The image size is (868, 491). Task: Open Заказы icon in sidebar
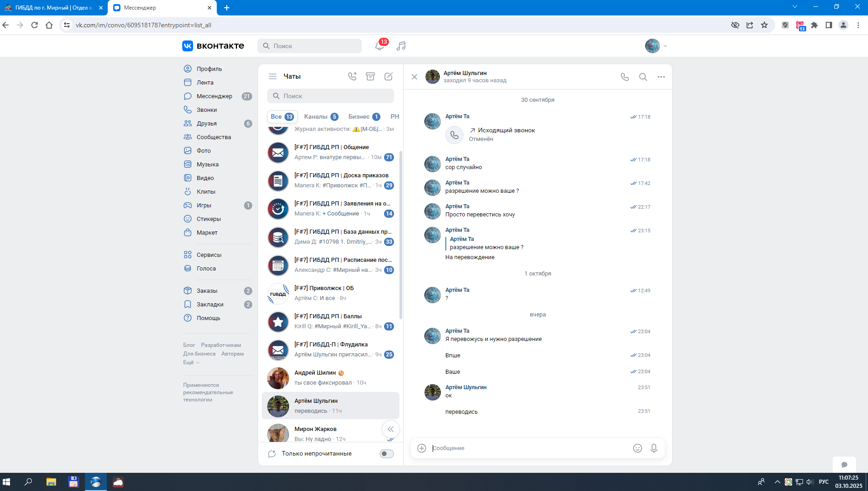click(188, 291)
